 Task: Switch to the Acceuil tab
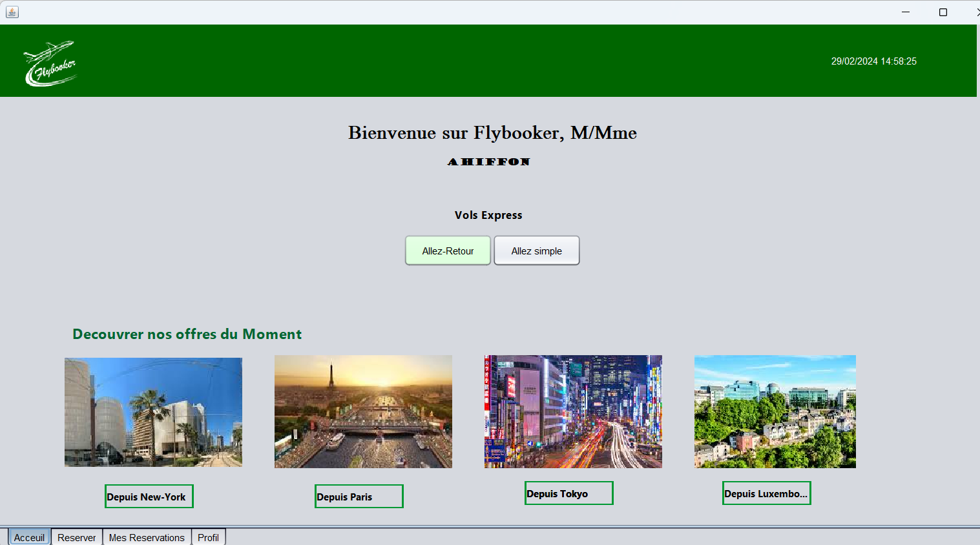29,537
